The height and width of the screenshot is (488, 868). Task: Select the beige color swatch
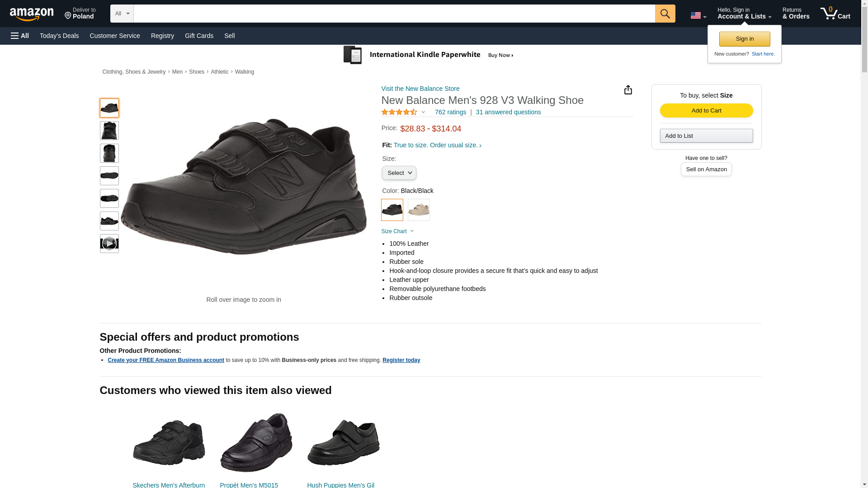point(419,210)
